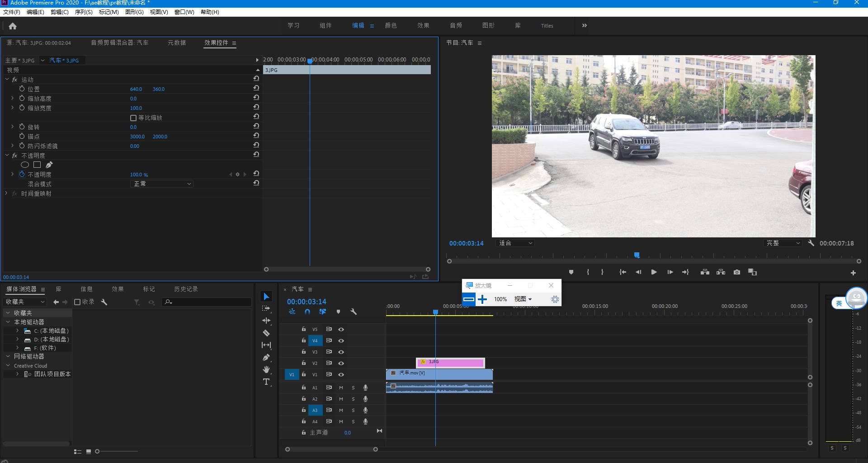Image resolution: width=868 pixels, height=463 pixels.
Task: Select the Pen tool in toolbar
Action: pyautogui.click(x=266, y=357)
